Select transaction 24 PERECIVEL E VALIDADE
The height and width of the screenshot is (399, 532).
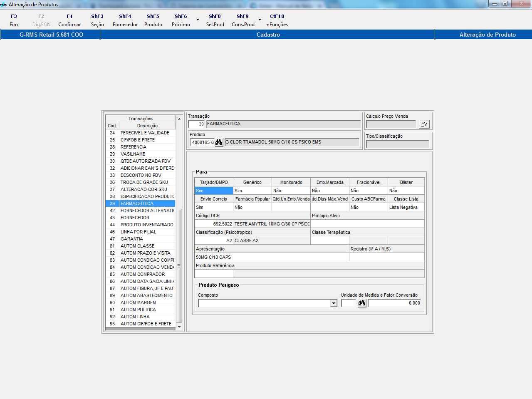140,133
